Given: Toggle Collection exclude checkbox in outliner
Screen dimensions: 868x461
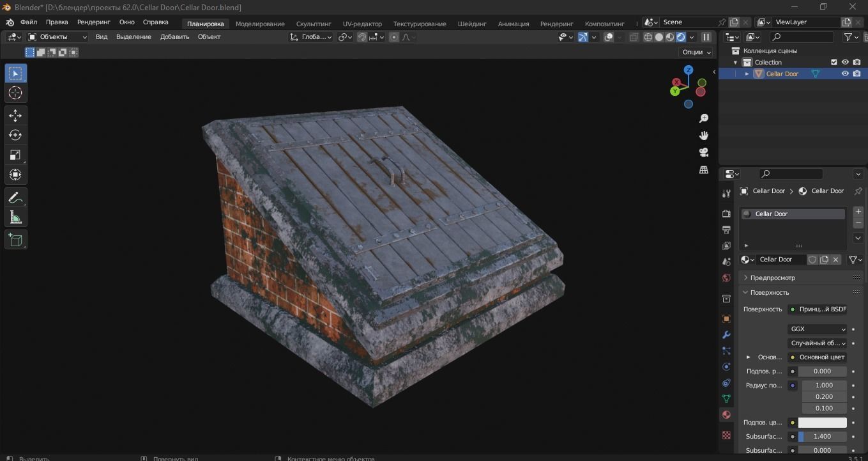Looking at the screenshot, I should tap(834, 62).
